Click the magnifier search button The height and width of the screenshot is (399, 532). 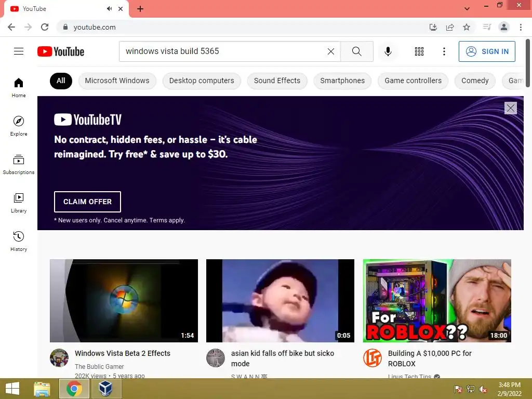(x=357, y=51)
